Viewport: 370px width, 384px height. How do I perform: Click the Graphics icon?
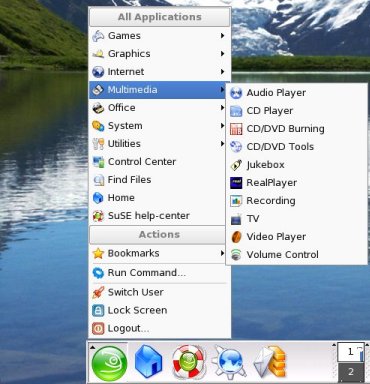[x=98, y=54]
